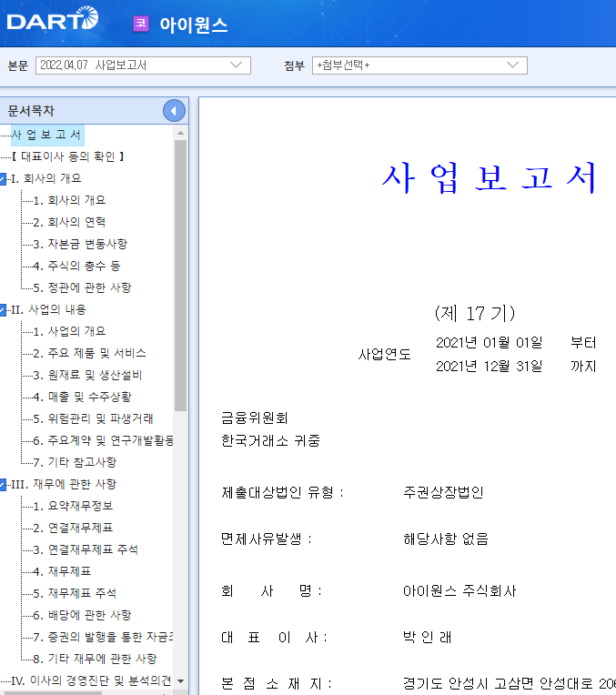Open 3. 원재료 및 생산설비
The image size is (616, 695).
pyautogui.click(x=88, y=375)
